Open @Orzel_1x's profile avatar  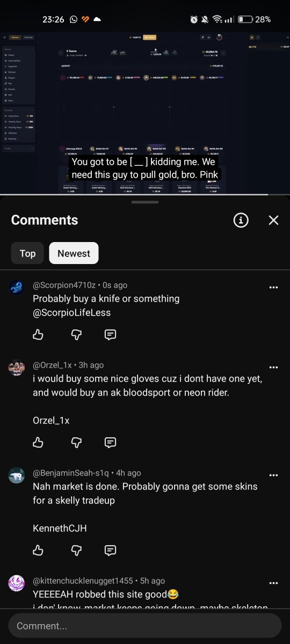point(17,368)
